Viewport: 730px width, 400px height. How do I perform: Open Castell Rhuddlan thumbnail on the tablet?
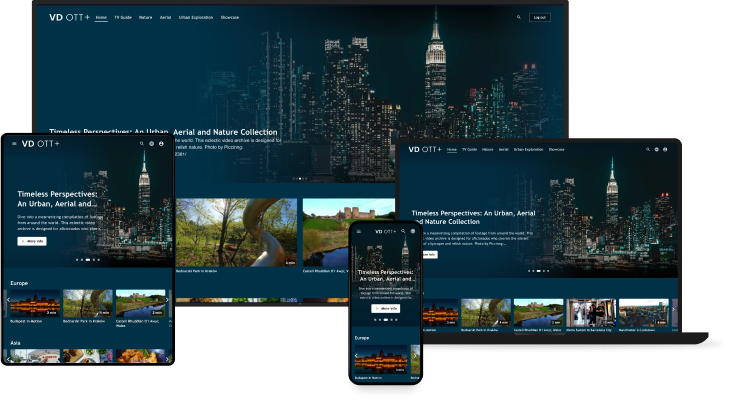coord(141,303)
